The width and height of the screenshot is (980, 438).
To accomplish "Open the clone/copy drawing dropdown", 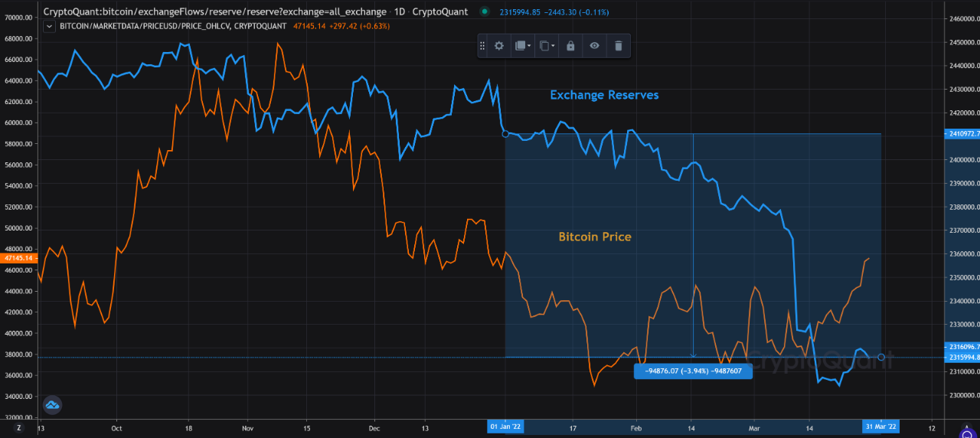I will (x=546, y=46).
